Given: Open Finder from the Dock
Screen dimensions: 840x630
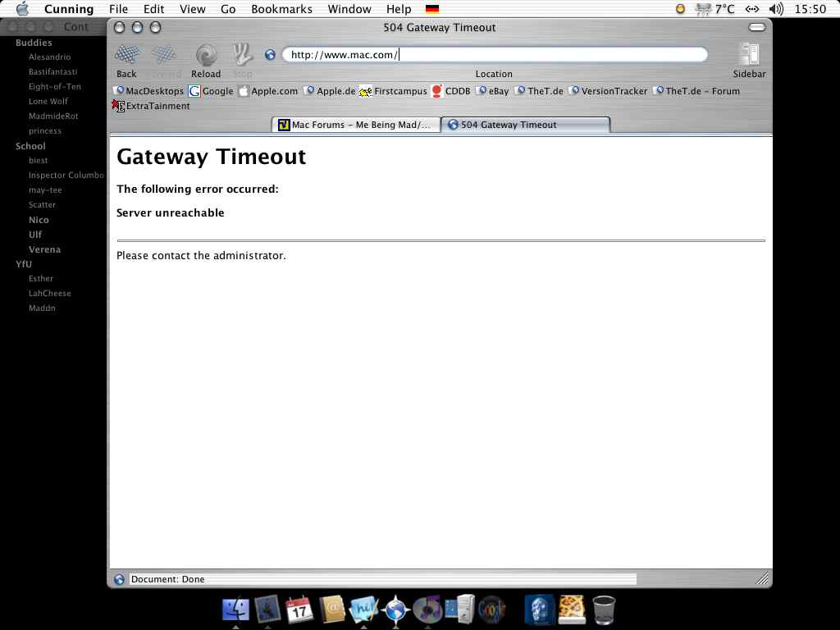Looking at the screenshot, I should (235, 609).
